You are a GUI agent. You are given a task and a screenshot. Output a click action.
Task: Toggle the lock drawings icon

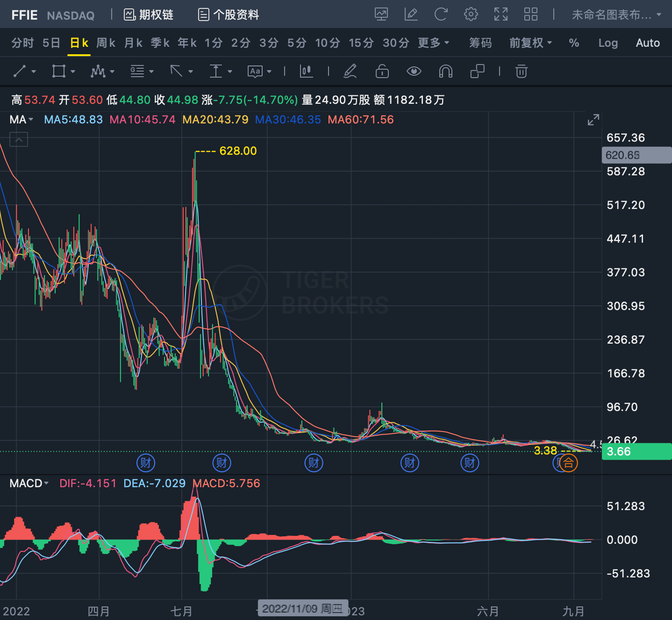[382, 71]
